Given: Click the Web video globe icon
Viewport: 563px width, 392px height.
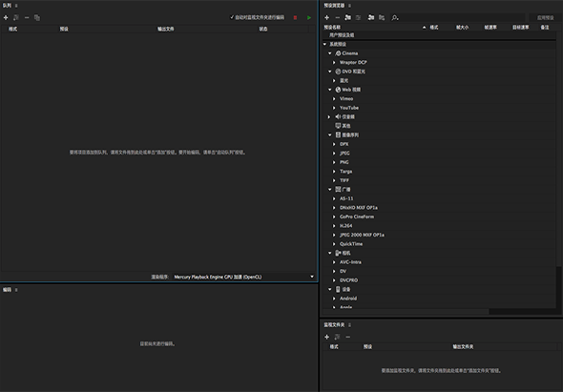Looking at the screenshot, I should coord(338,90).
